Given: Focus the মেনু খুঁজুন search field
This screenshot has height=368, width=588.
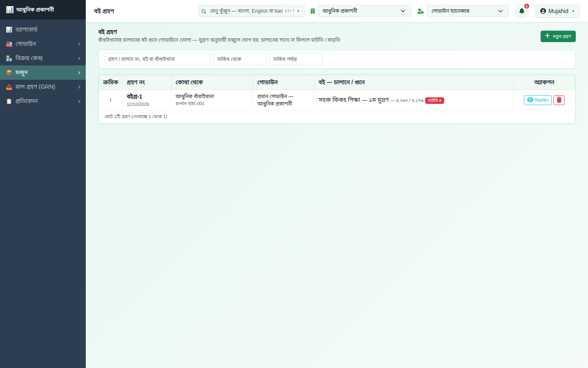Looking at the screenshot, I should click(x=252, y=11).
